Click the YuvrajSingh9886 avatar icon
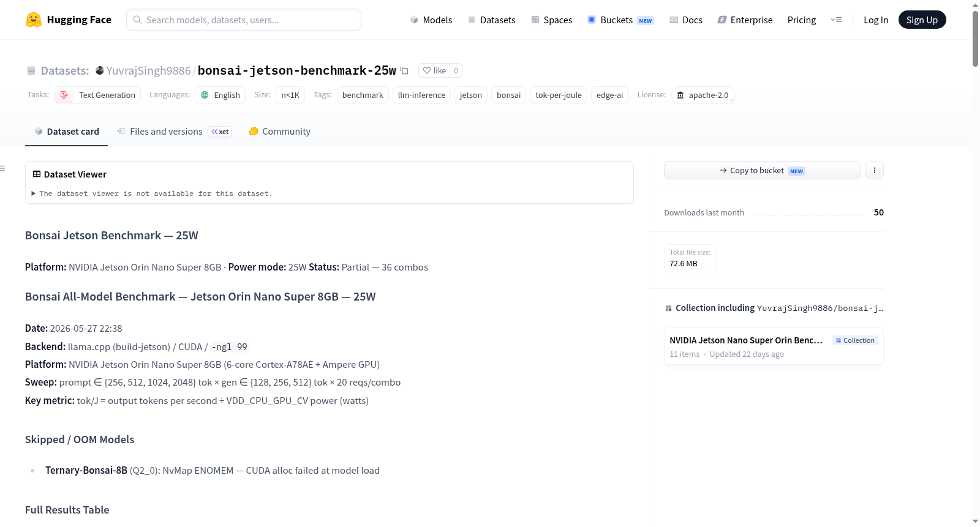The height and width of the screenshot is (527, 980). tap(100, 70)
